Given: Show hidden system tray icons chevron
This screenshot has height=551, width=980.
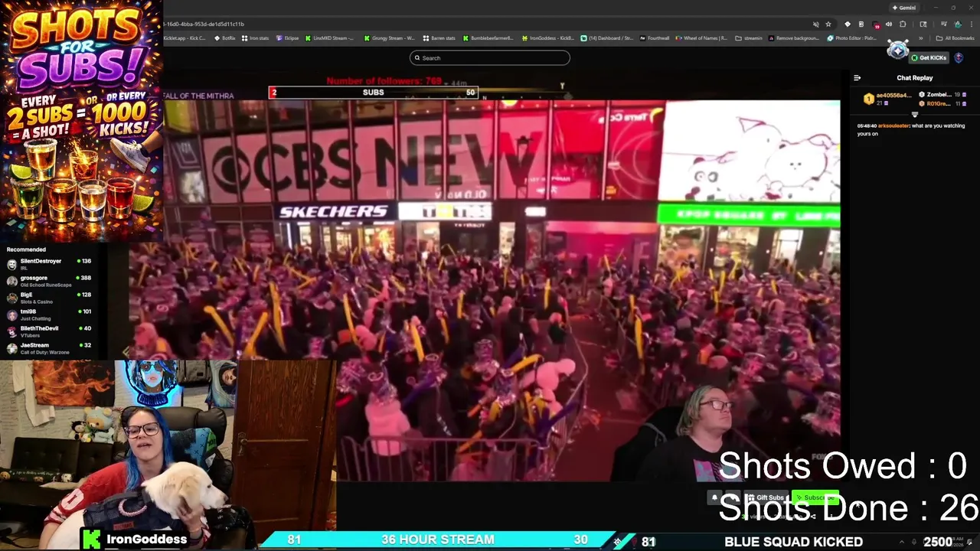Looking at the screenshot, I should pyautogui.click(x=902, y=542).
